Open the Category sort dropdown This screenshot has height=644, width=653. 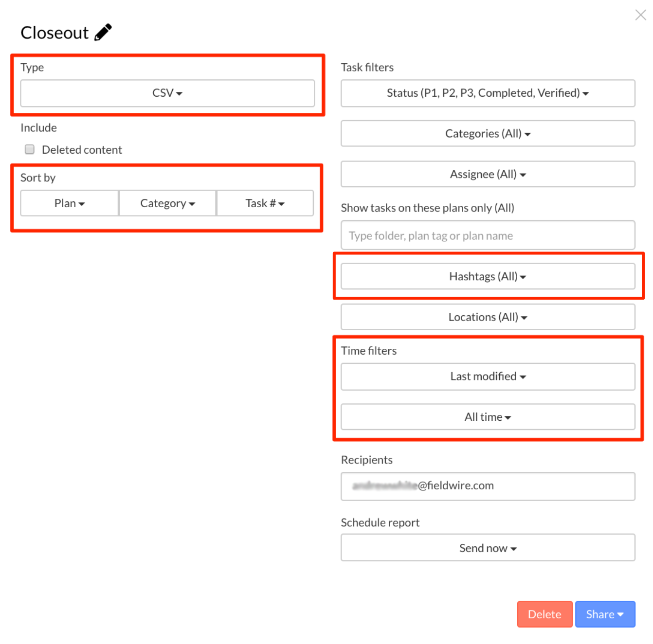tap(167, 203)
